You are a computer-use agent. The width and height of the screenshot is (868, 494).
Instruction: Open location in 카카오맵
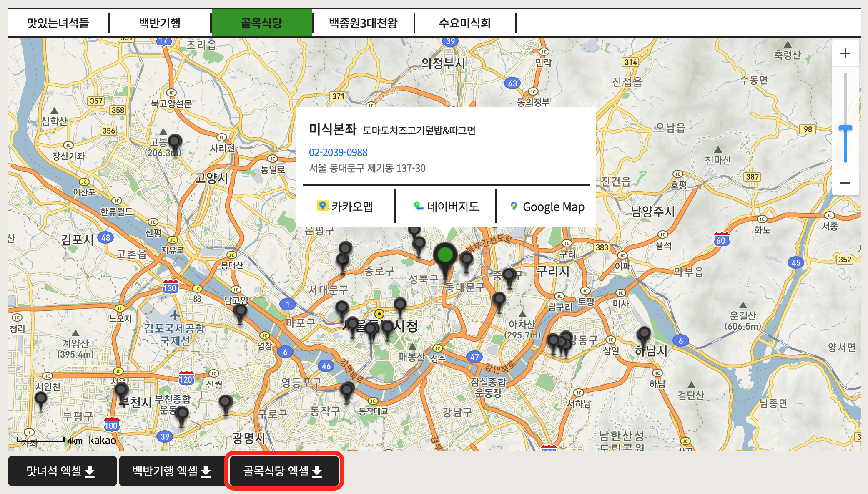coord(345,207)
